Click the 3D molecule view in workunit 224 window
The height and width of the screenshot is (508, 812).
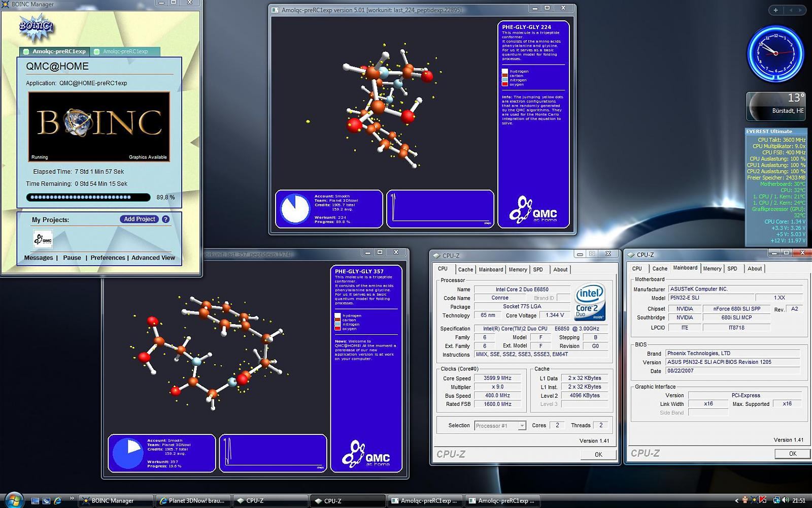pyautogui.click(x=383, y=102)
